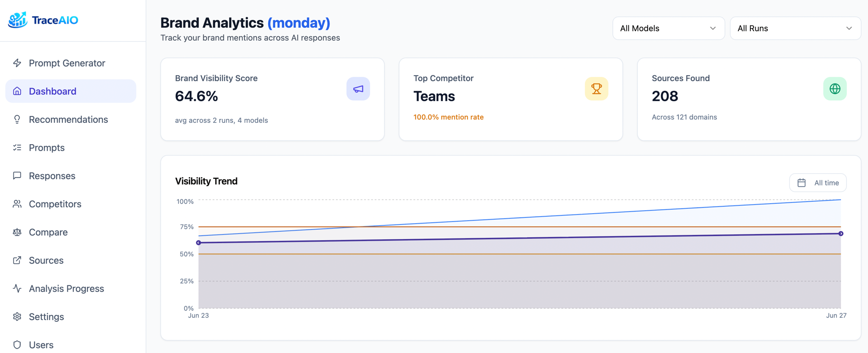Click the Across 121 domains text
Image resolution: width=868 pixels, height=353 pixels.
[x=684, y=117]
